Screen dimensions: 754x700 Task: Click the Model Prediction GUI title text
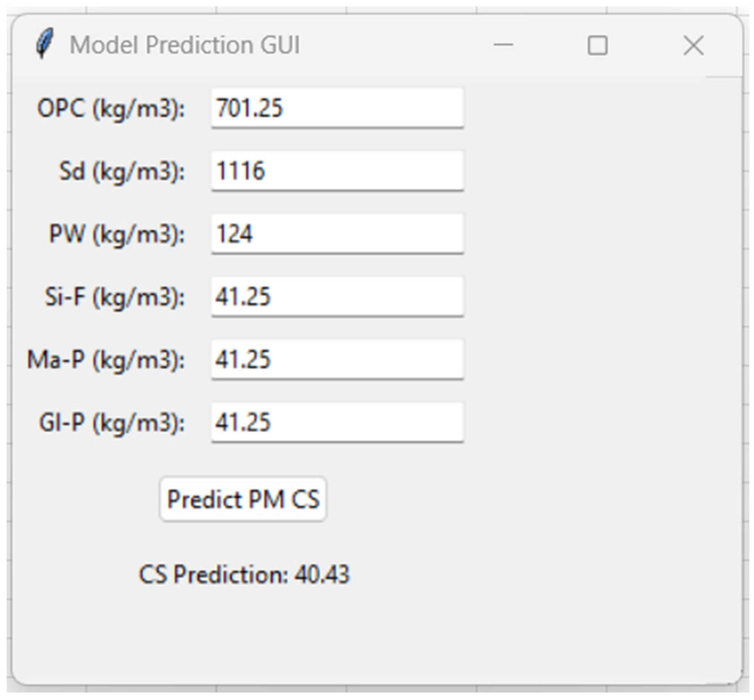185,45
